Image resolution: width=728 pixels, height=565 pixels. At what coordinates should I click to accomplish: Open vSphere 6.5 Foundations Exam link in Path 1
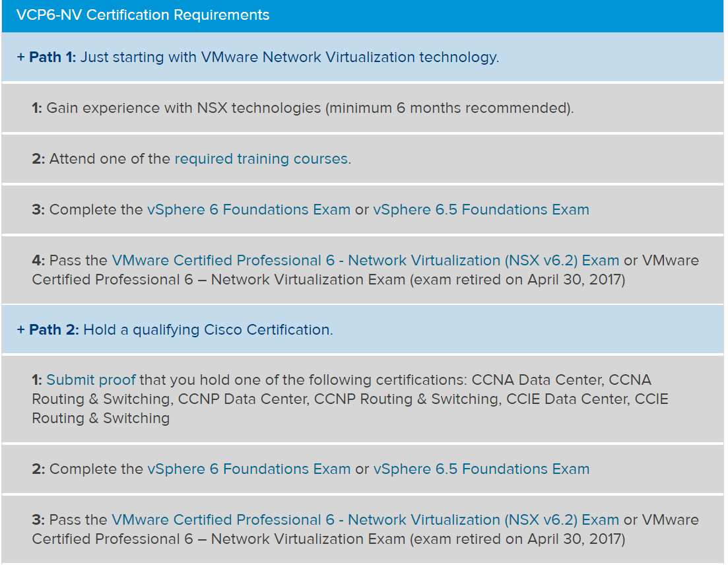[481, 209]
